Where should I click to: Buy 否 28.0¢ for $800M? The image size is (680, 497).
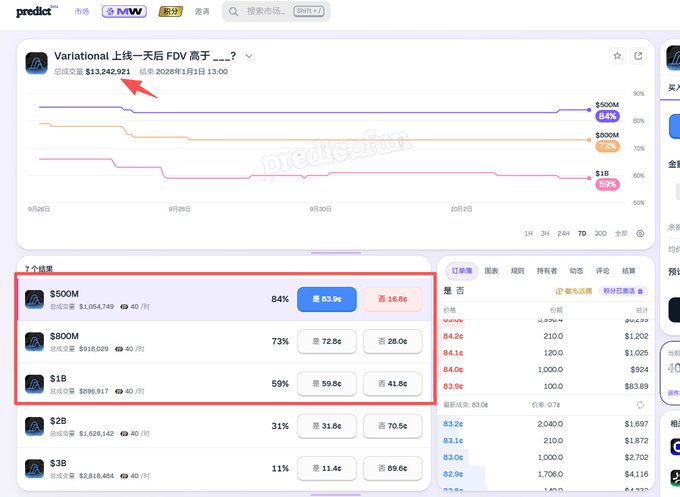(392, 341)
